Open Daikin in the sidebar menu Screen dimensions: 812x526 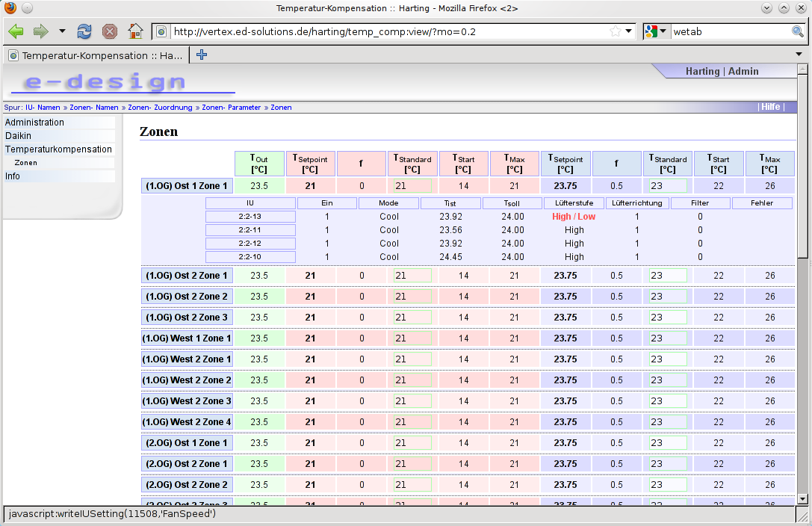(x=18, y=136)
